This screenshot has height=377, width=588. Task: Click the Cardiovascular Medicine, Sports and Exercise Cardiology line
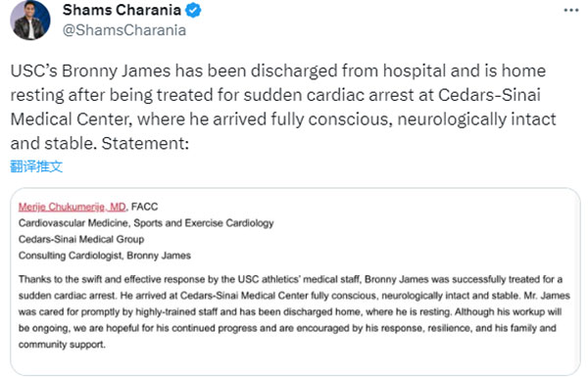(x=146, y=223)
